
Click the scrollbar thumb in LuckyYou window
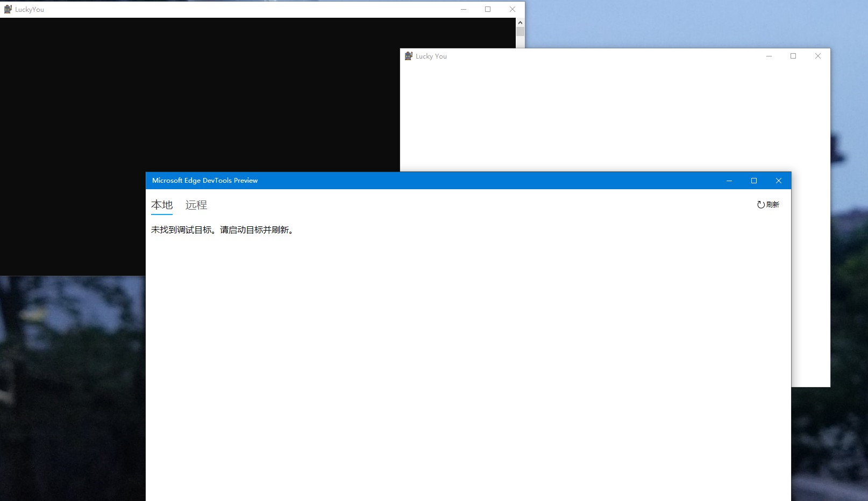[520, 32]
